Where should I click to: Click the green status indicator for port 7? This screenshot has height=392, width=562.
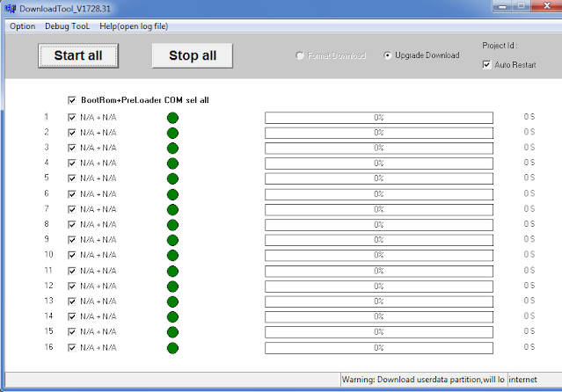coord(172,209)
